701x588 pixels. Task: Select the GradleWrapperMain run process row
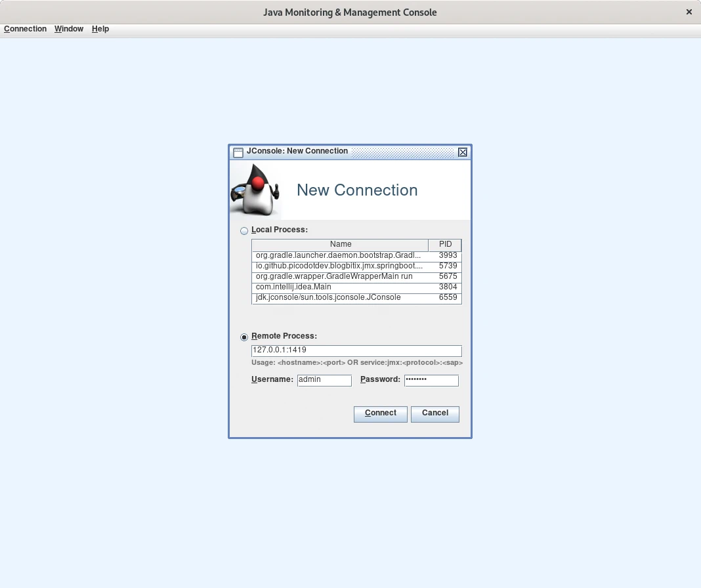[x=340, y=276]
